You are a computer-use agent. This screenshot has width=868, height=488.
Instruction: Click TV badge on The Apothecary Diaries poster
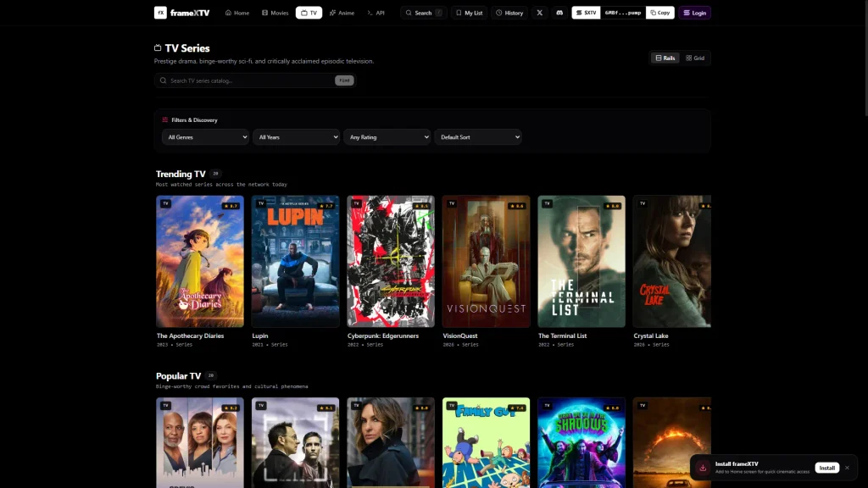165,203
